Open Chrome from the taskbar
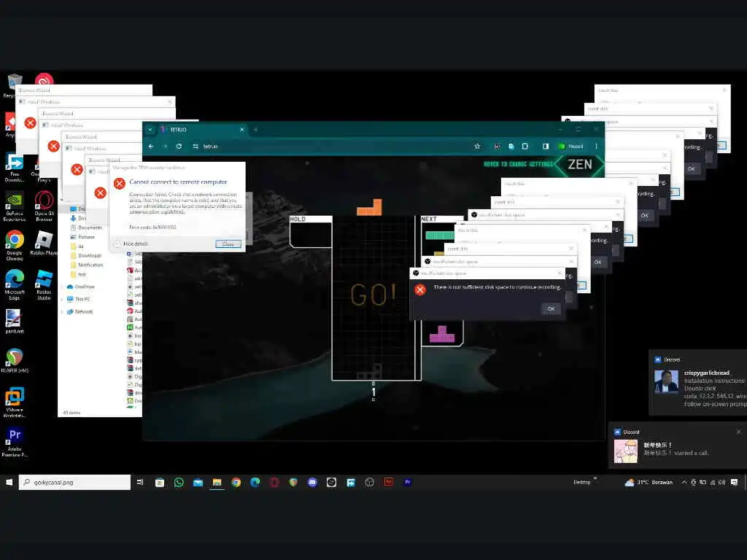The image size is (747, 560). 236,483
